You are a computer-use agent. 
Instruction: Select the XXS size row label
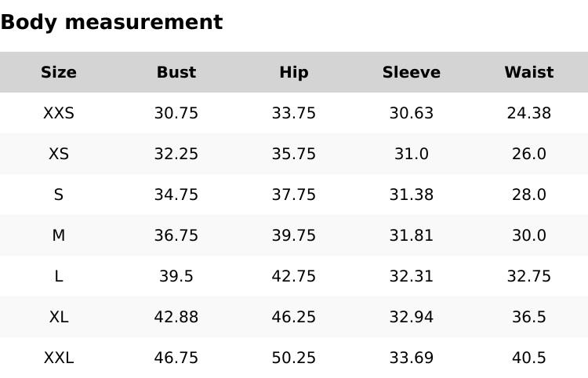[x=59, y=113]
